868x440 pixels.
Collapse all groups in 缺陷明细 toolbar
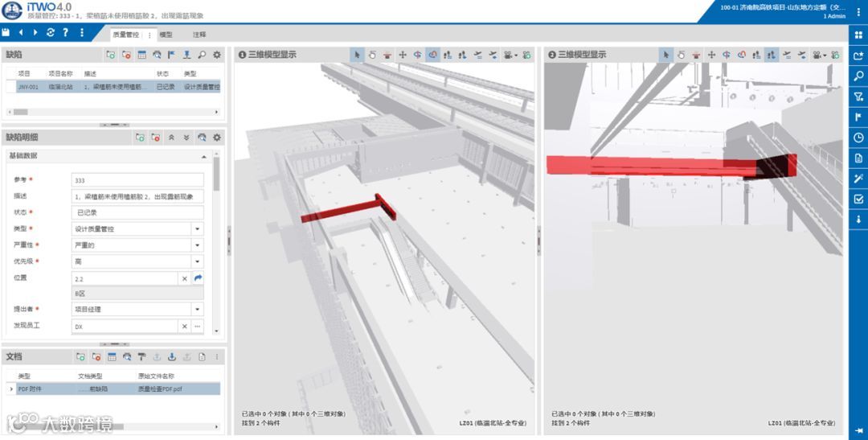(x=172, y=138)
